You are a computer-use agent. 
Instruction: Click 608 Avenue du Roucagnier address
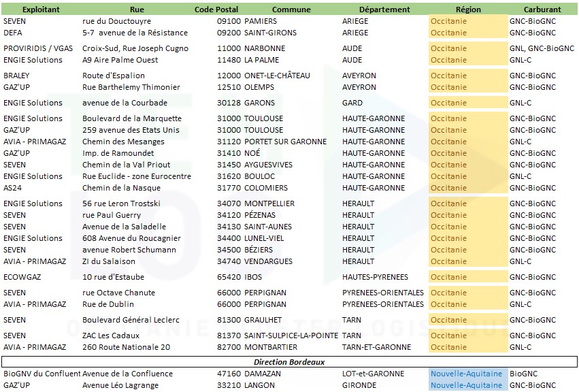tap(131, 238)
